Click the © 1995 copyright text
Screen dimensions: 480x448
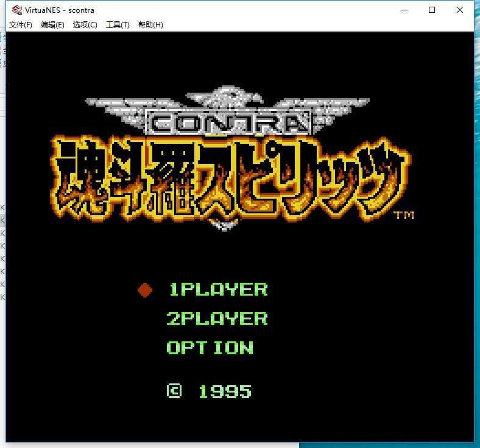click(210, 391)
